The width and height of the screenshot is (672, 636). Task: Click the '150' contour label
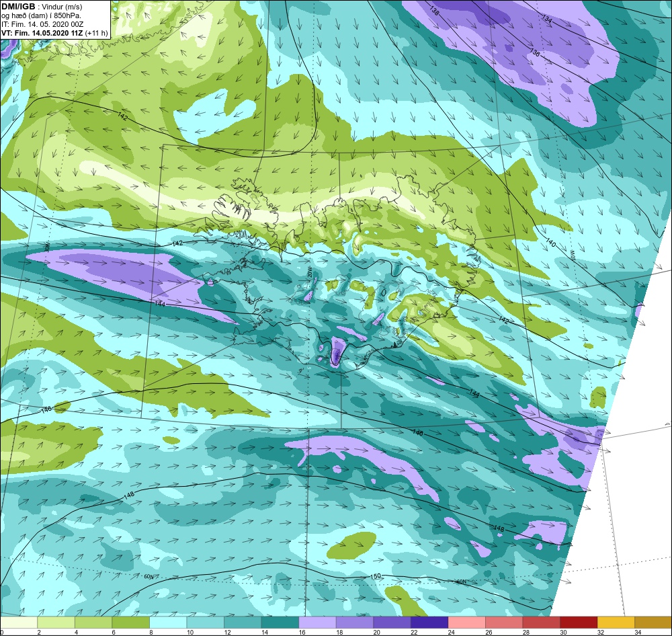coord(376,576)
